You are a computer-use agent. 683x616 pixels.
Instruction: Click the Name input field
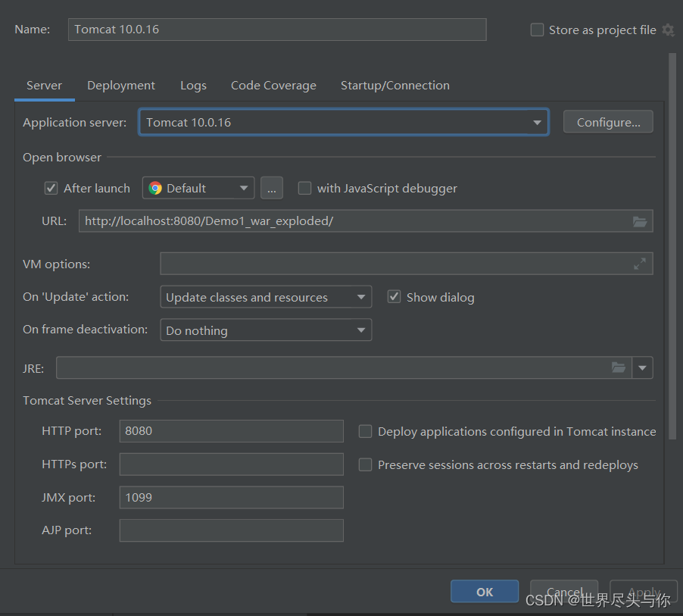pos(277,30)
